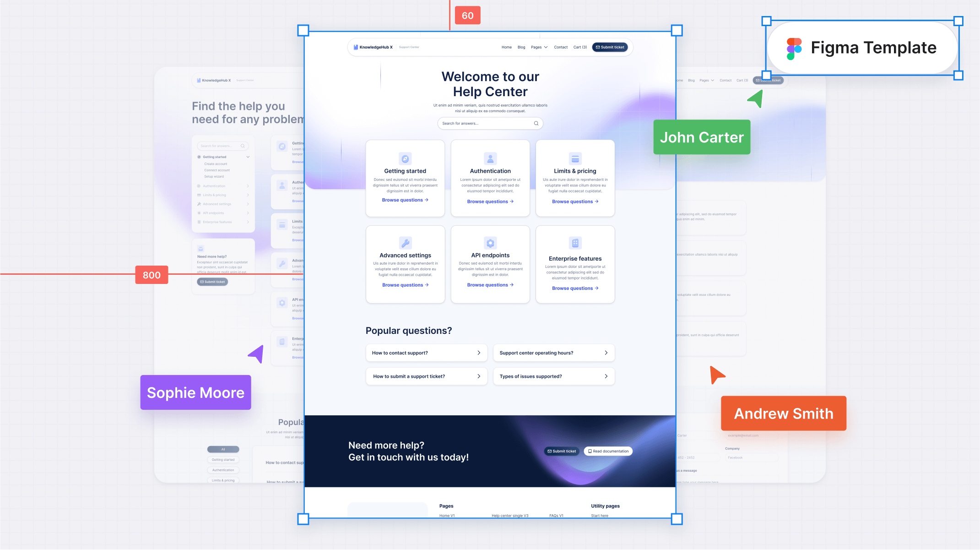
Task: Browse questions under Enterprise features section
Action: 575,288
